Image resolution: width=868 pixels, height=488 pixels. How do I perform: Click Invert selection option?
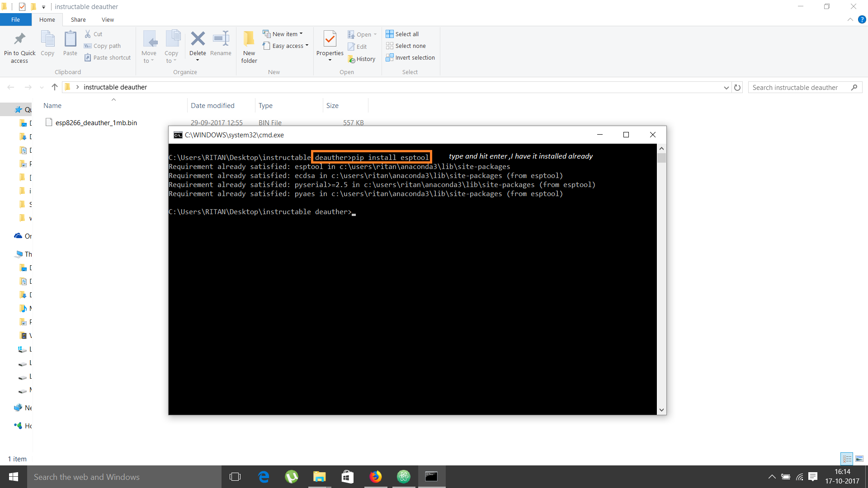point(410,58)
